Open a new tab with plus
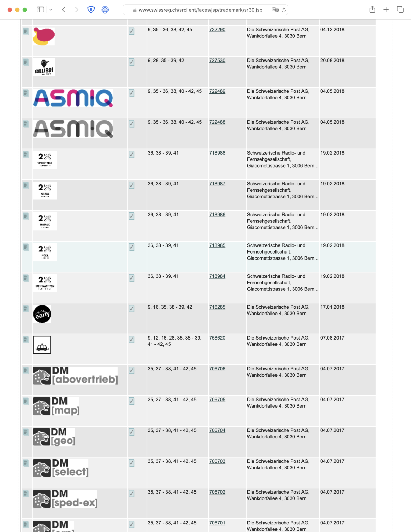The height and width of the screenshot is (532, 411). point(386,10)
